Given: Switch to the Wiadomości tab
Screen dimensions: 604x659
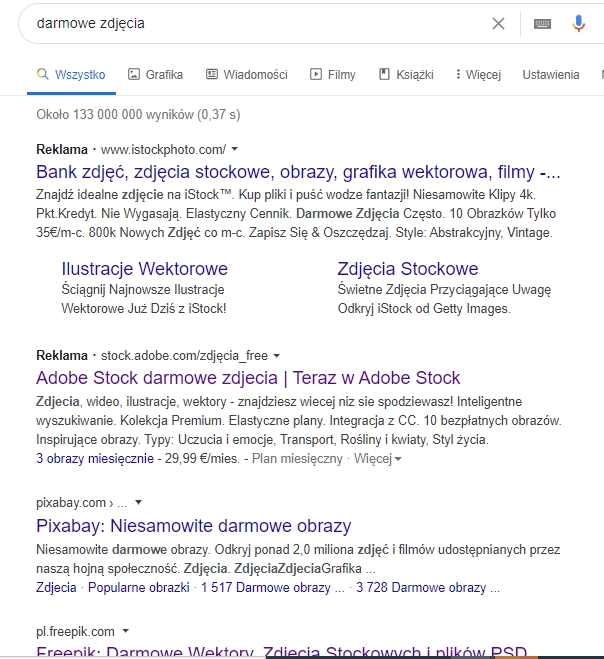Looking at the screenshot, I should click(246, 74).
